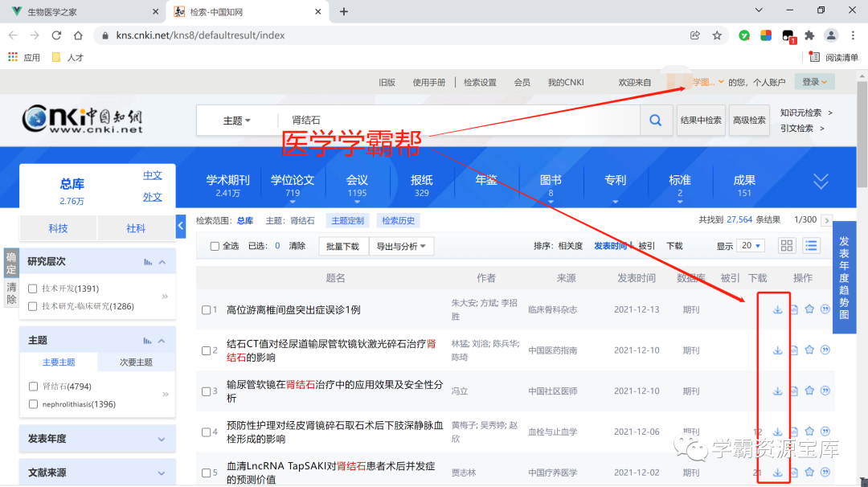Open 阅读清单 reading list
The height and width of the screenshot is (487, 868).
pyautogui.click(x=833, y=57)
